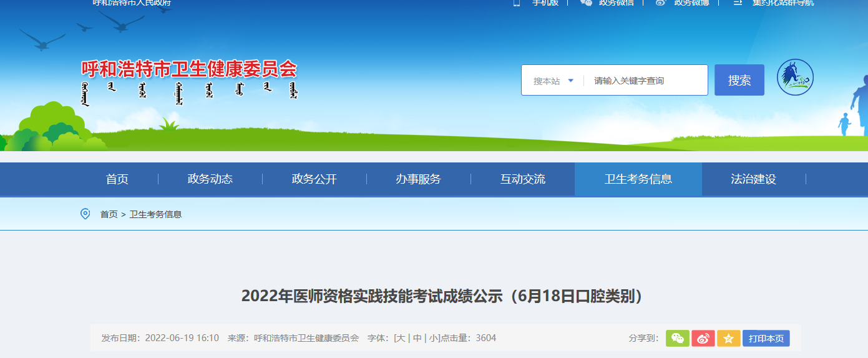Click the 打印本页 print button

tap(766, 338)
